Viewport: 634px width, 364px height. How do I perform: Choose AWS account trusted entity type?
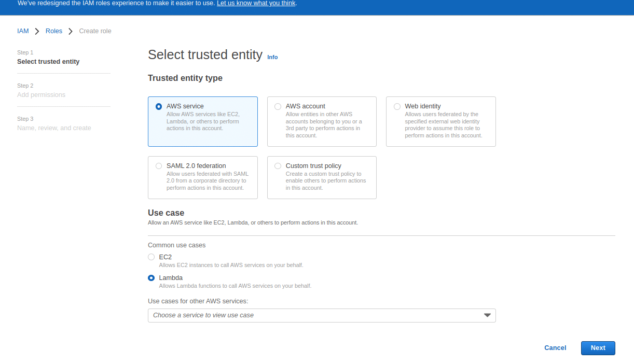278,106
